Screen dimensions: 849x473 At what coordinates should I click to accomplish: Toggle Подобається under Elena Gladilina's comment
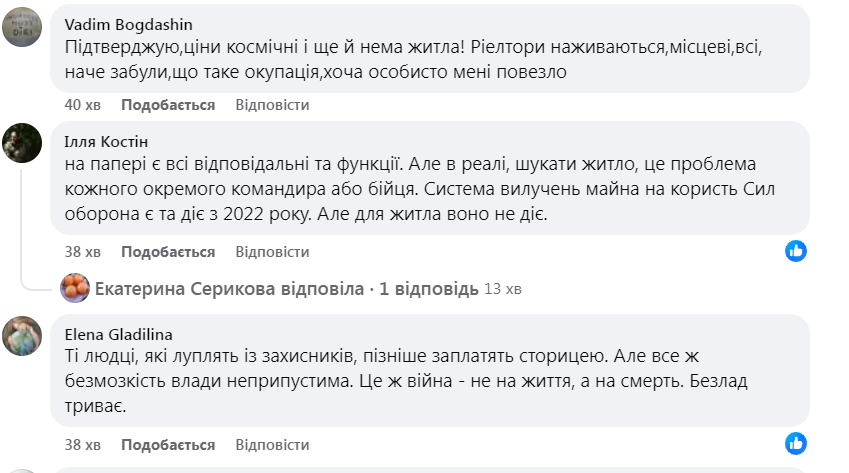(168, 445)
